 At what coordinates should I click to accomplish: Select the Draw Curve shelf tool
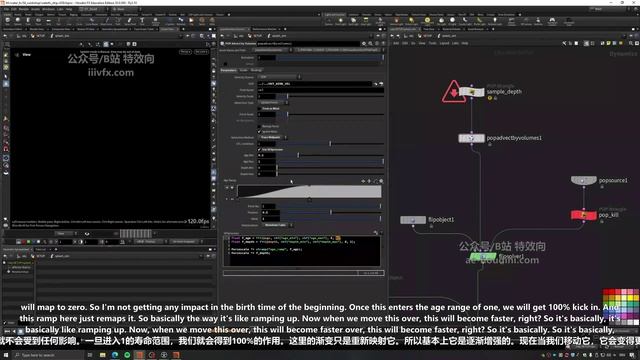click(106, 21)
